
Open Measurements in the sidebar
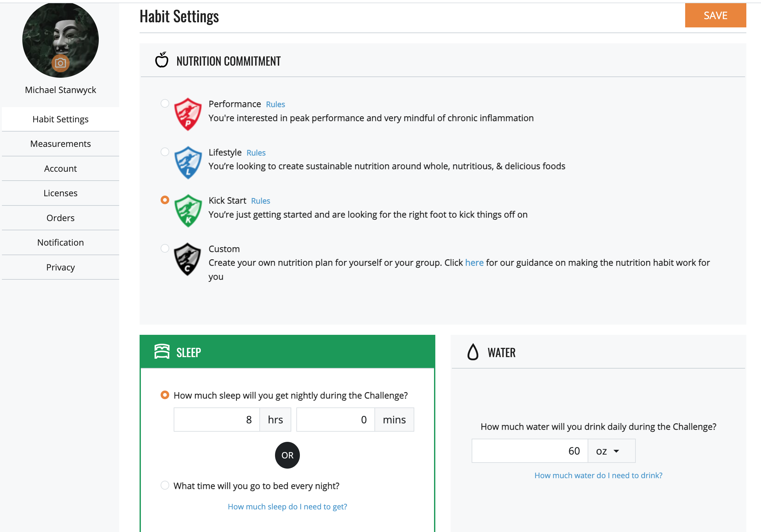[x=60, y=144]
